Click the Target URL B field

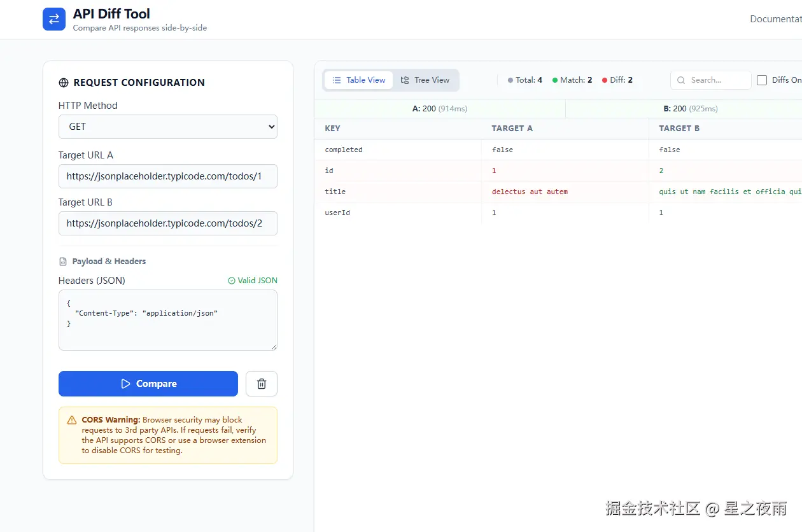click(x=168, y=223)
